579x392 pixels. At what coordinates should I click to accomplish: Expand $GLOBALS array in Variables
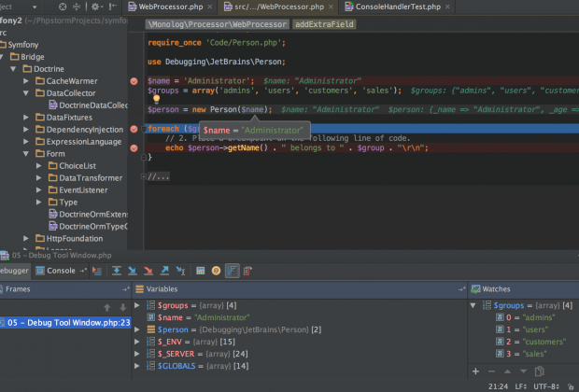[x=137, y=366]
